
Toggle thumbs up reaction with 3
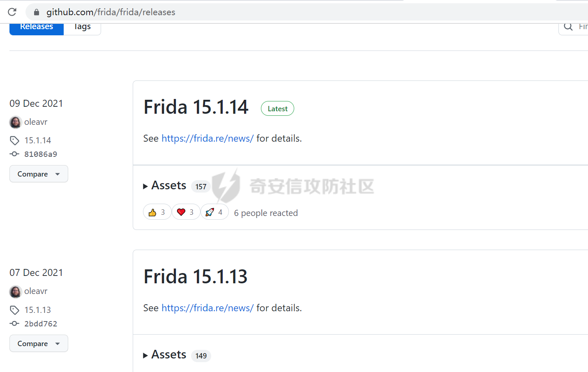(157, 212)
